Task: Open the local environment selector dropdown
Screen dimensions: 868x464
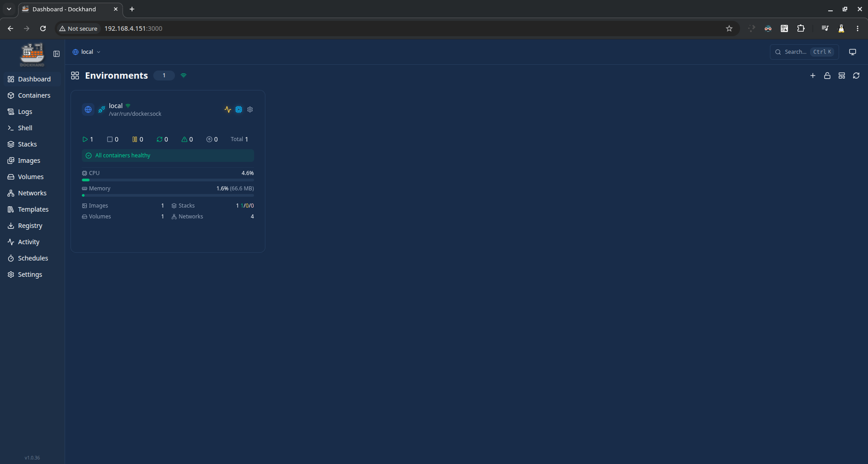Action: (86, 52)
